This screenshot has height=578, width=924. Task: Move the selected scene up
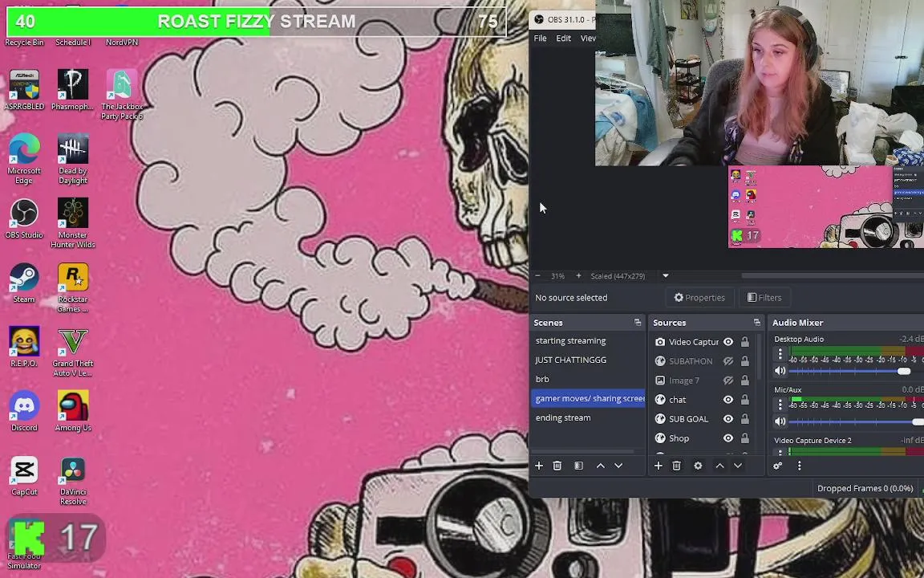[601, 466]
